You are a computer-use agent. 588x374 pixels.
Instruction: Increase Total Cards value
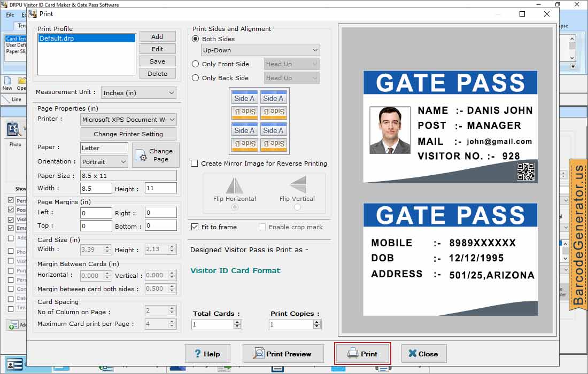pos(237,322)
